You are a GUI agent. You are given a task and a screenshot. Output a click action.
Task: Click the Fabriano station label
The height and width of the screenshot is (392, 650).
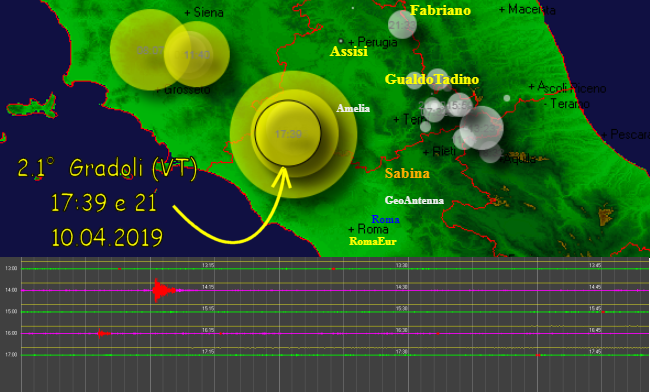[440, 10]
